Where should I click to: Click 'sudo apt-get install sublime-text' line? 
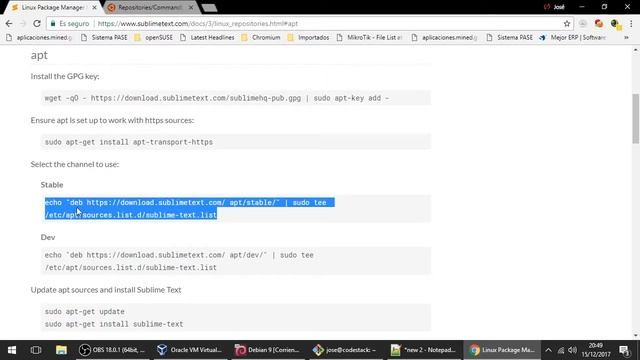(114, 324)
